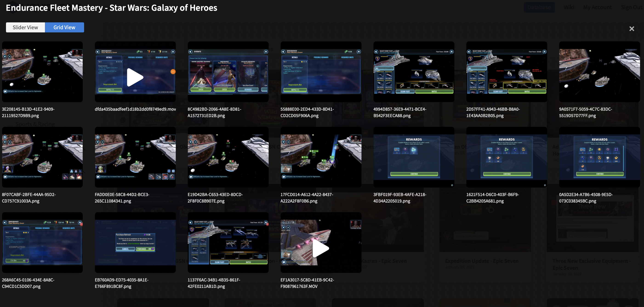Viewport: 644px width, 307px height.
Task: Open Rewards thumbnail 0A5D2E34
Action: pyautogui.click(x=599, y=157)
